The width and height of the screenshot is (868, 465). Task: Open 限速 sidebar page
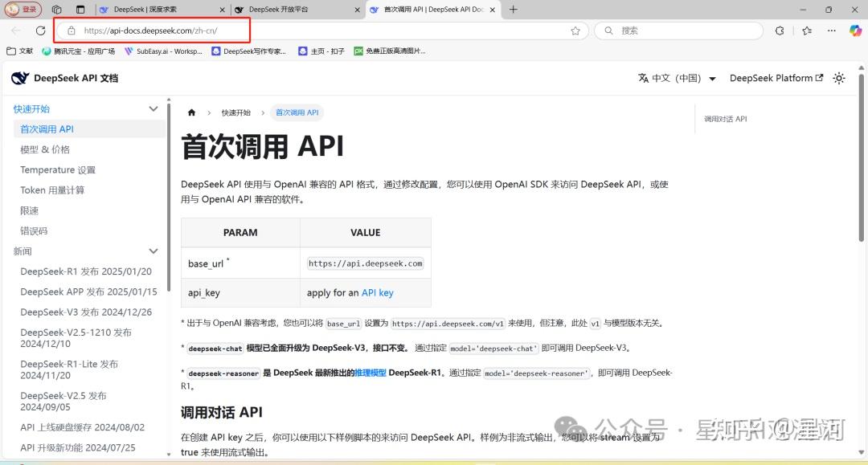(30, 210)
